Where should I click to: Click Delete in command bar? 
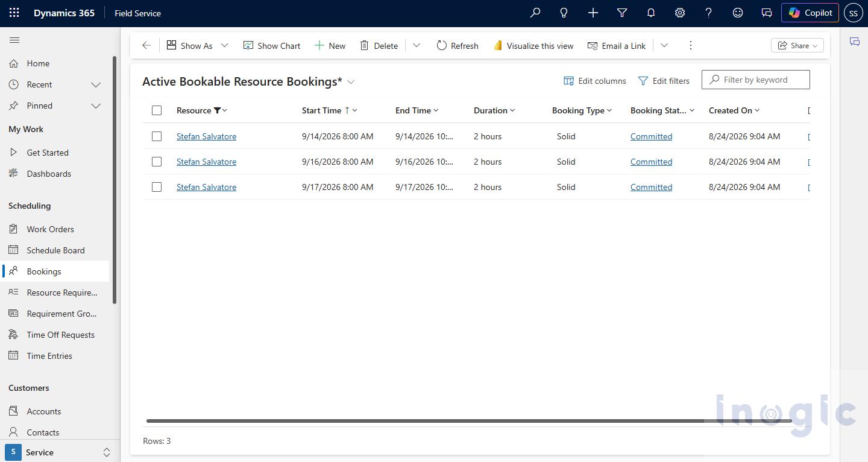click(379, 45)
